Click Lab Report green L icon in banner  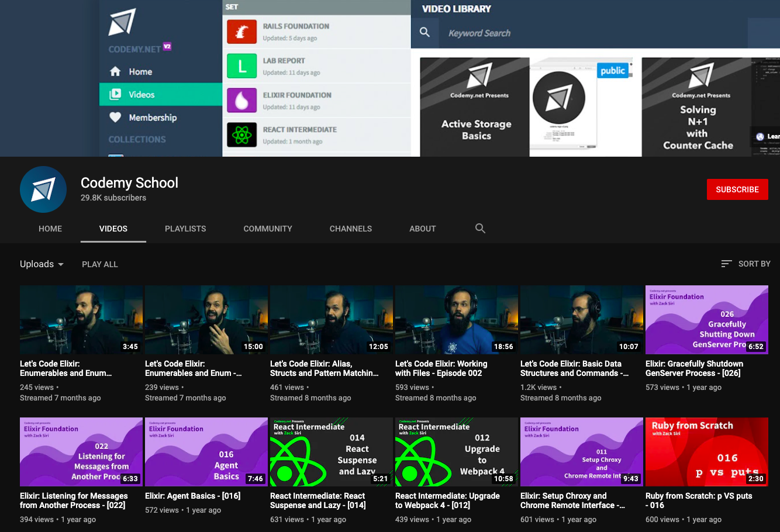pyautogui.click(x=242, y=66)
